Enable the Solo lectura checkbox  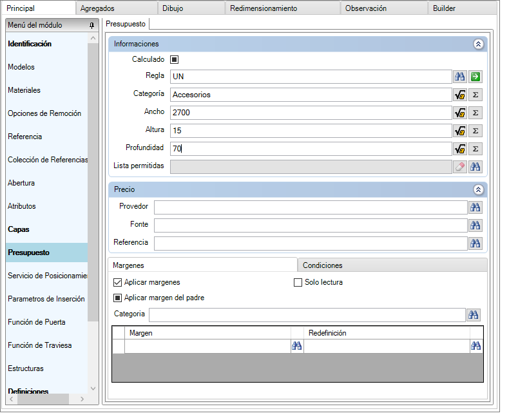[298, 282]
